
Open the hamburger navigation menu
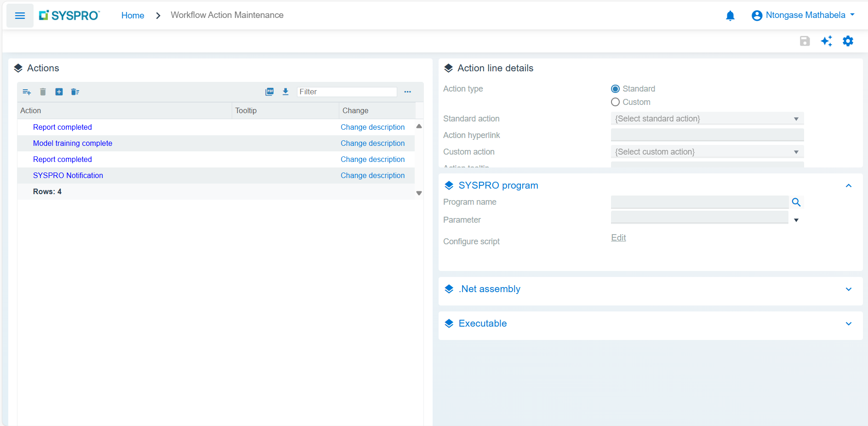(x=20, y=16)
